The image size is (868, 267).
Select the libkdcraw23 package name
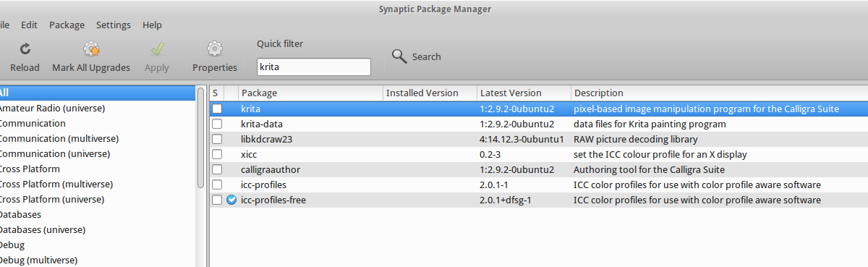266,139
